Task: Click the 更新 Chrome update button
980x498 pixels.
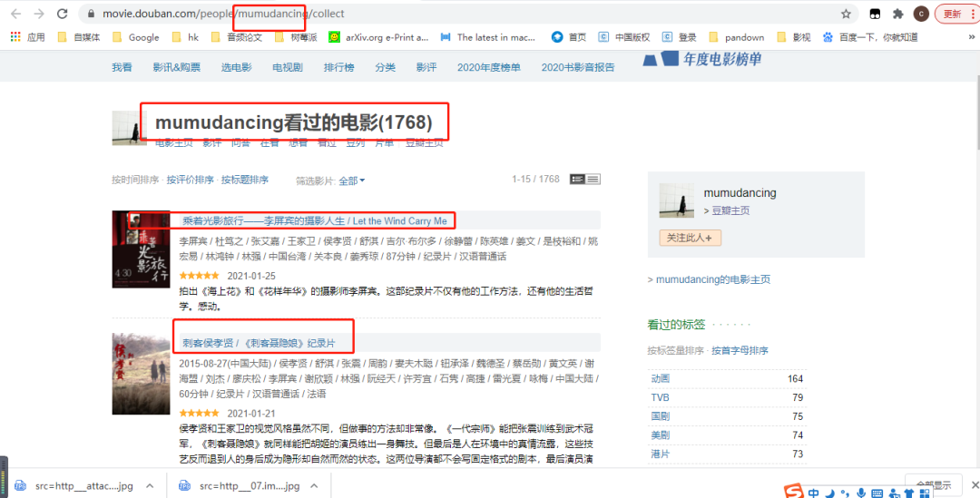Action: coord(956,13)
